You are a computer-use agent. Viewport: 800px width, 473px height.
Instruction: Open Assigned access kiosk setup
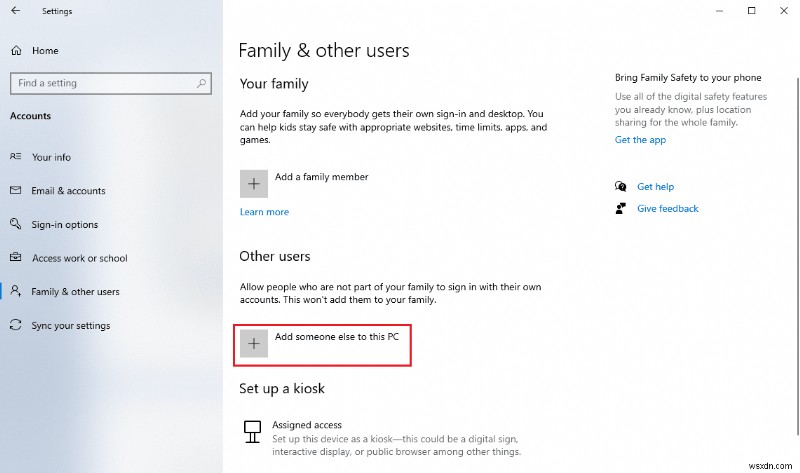point(308,425)
